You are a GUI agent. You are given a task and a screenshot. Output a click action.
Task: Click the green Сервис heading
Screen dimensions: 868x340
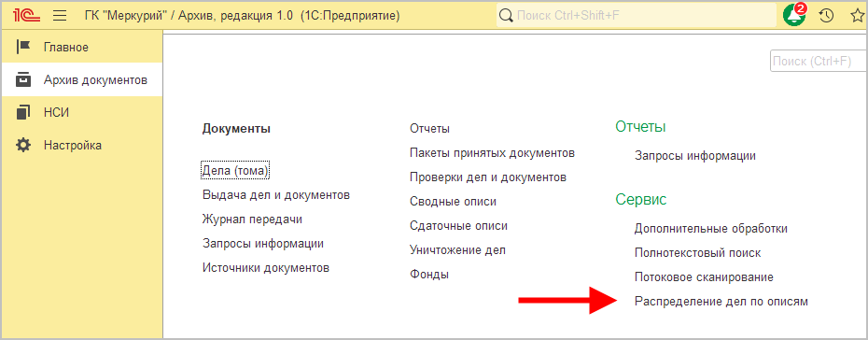[x=641, y=200]
